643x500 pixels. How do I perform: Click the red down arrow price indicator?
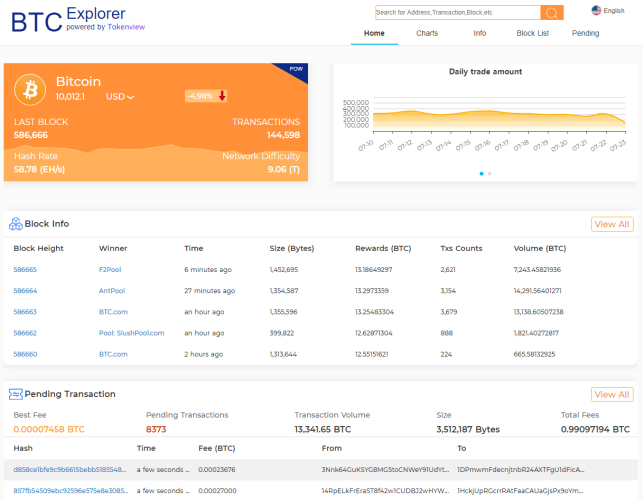(222, 96)
